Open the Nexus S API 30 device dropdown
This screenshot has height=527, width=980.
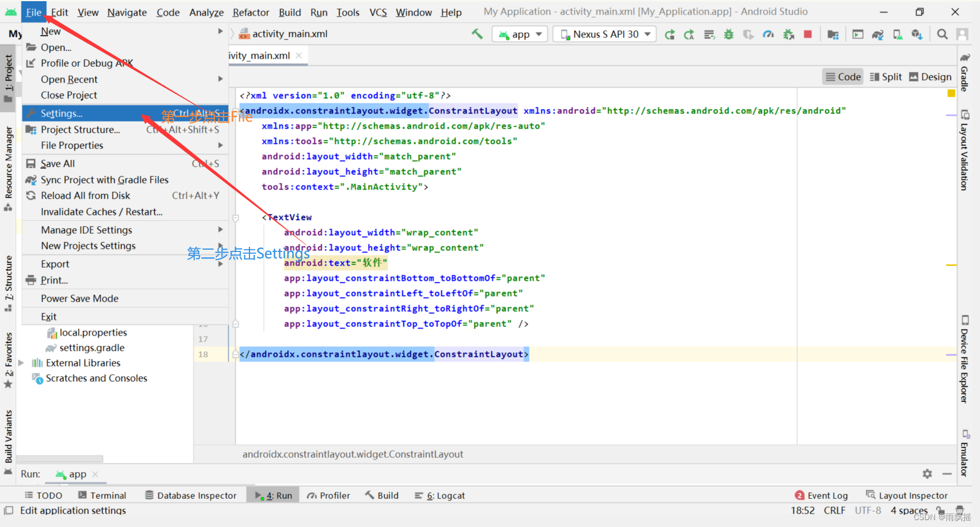605,35
